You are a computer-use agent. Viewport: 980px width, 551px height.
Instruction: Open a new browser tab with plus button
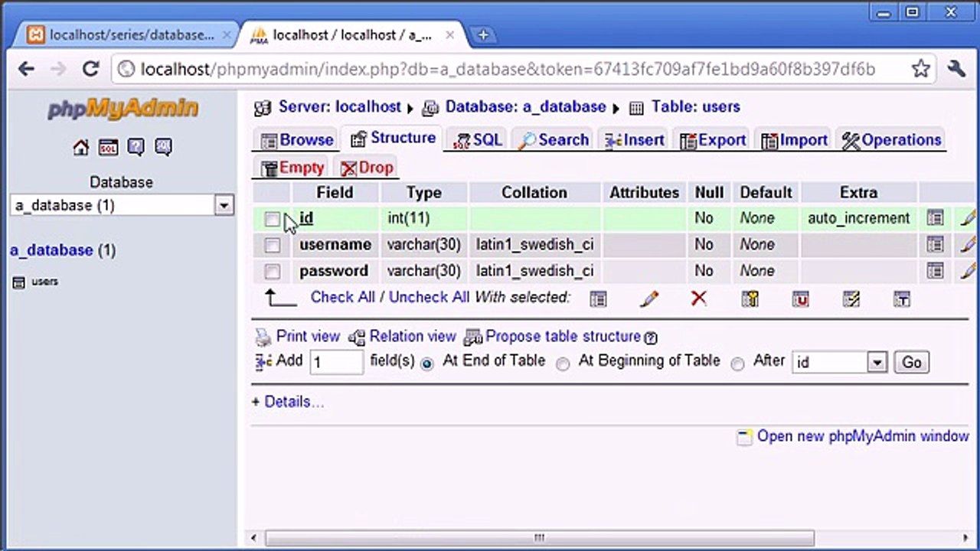(482, 35)
